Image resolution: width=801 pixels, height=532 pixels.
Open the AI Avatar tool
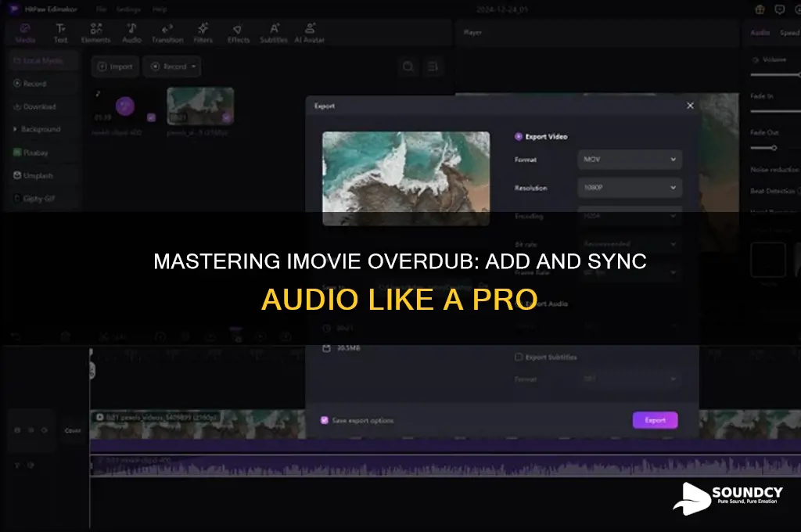click(310, 33)
